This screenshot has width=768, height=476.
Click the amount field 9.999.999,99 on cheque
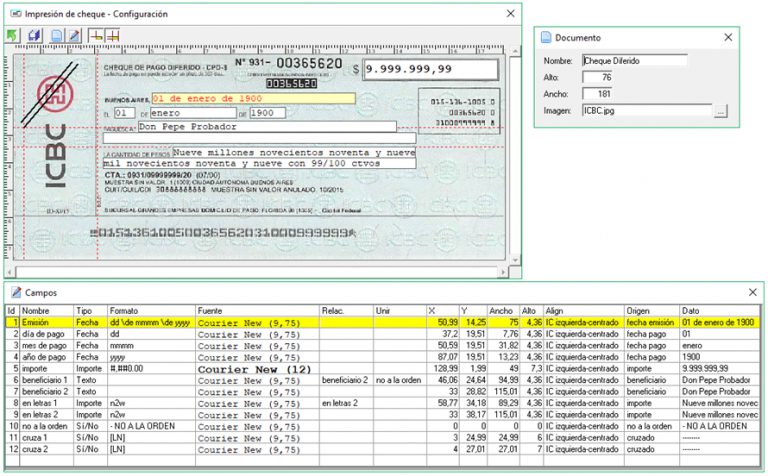pos(431,69)
